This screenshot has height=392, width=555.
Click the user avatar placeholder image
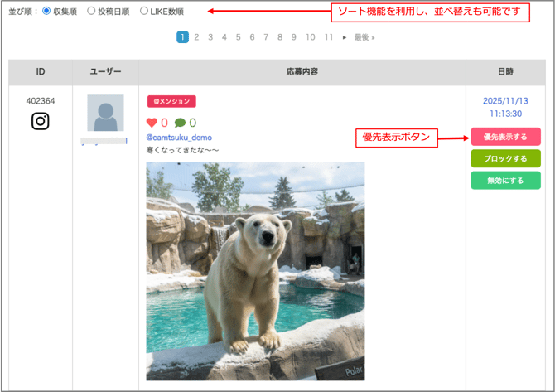105,114
